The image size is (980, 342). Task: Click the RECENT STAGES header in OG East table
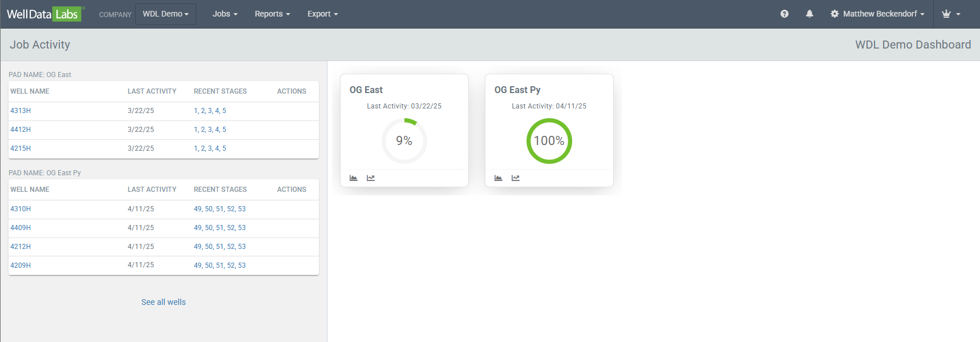(220, 91)
